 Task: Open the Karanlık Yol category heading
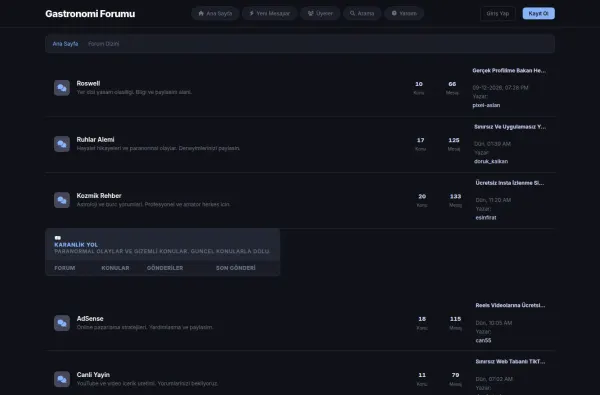click(76, 245)
